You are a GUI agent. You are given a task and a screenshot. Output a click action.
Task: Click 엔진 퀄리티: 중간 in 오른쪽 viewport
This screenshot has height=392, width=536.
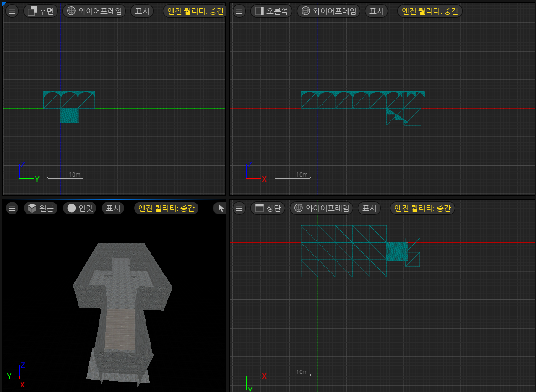point(430,11)
